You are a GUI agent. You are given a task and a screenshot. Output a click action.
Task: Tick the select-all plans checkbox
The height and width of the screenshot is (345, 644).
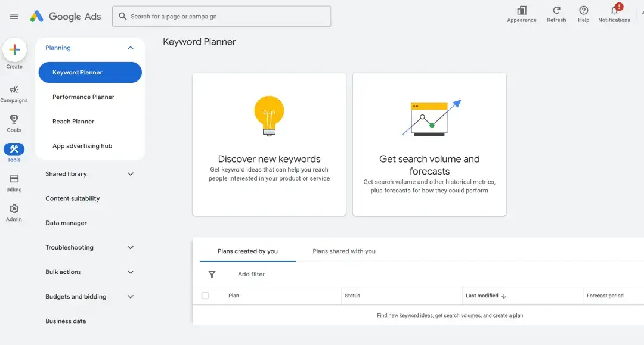pos(205,296)
